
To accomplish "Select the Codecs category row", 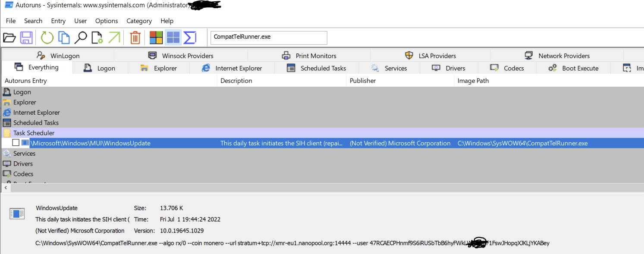I will 323,174.
